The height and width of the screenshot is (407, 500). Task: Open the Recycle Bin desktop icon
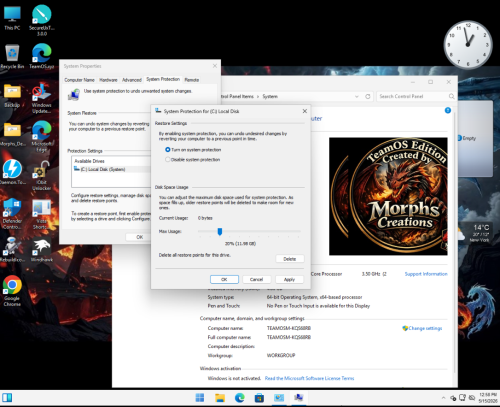click(12, 57)
